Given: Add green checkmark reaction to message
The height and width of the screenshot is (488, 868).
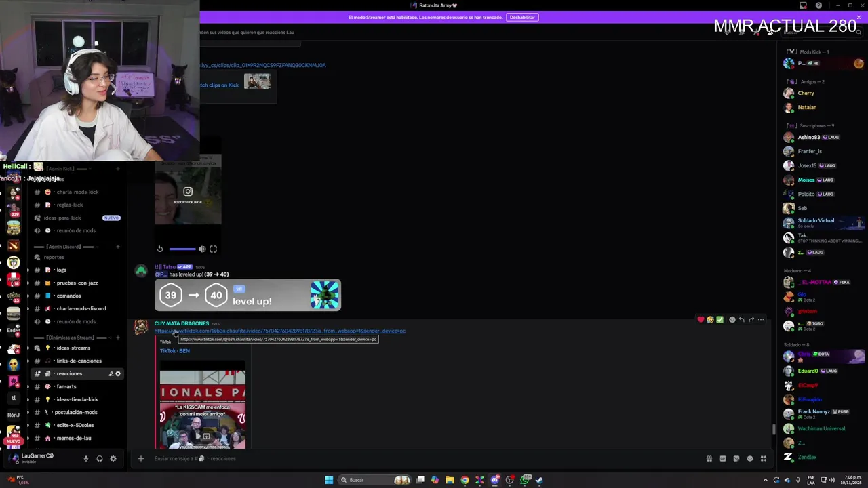Looking at the screenshot, I should [719, 320].
